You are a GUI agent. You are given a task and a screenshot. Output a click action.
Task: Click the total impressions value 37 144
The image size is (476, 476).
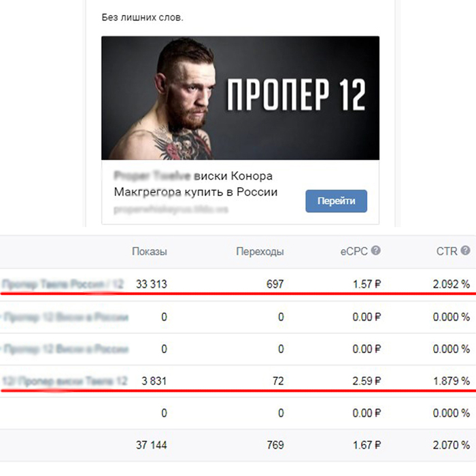151,445
